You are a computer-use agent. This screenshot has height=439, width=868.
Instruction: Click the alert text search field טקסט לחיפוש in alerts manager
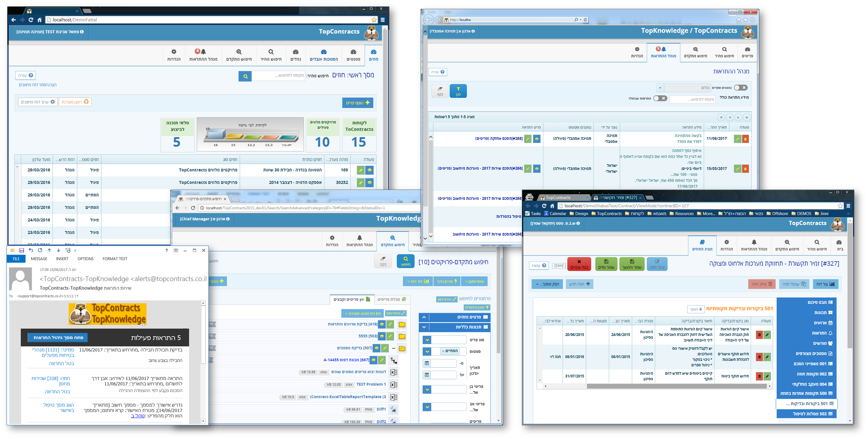[692, 99]
